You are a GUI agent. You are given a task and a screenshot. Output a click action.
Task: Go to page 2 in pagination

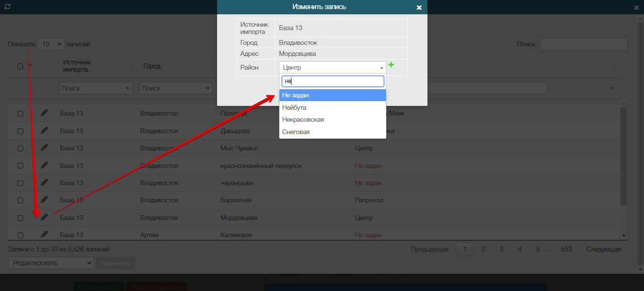click(483, 249)
